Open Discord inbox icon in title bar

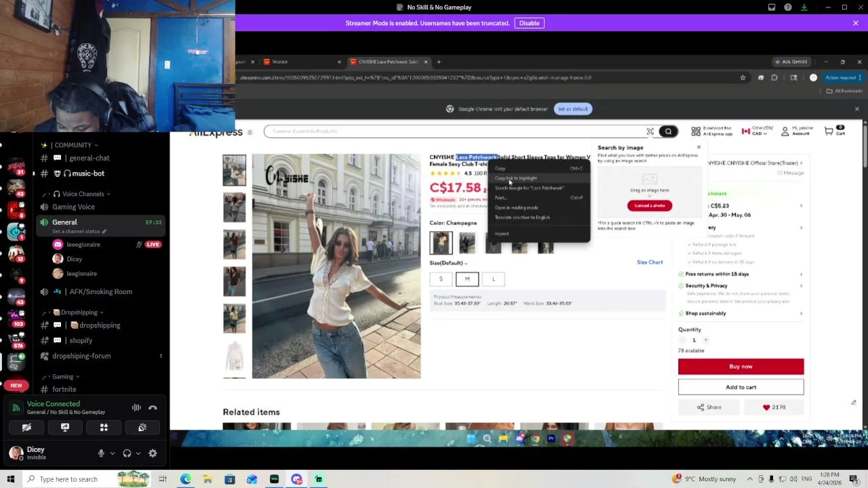772,7
